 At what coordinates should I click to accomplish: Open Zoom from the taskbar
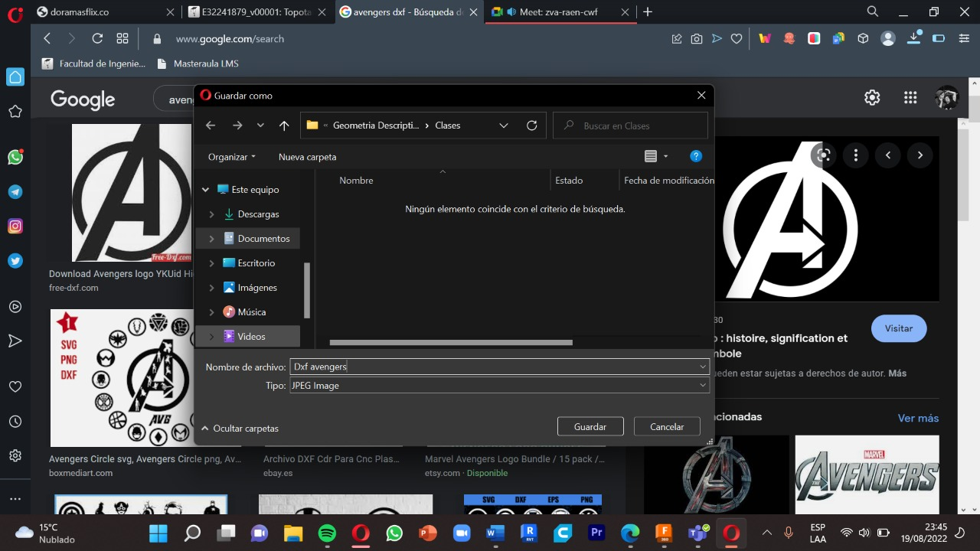[462, 533]
